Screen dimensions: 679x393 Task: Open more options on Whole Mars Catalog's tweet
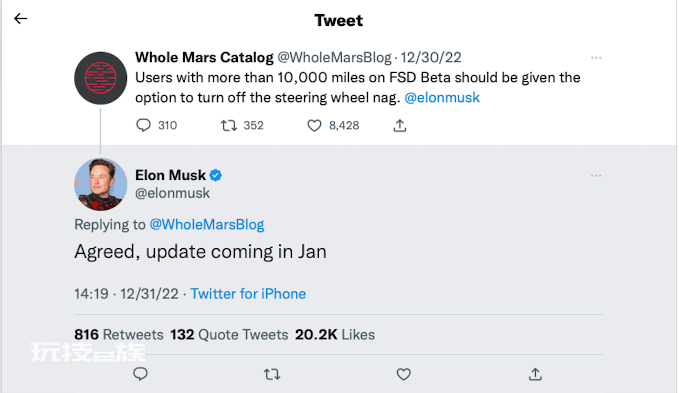click(596, 58)
